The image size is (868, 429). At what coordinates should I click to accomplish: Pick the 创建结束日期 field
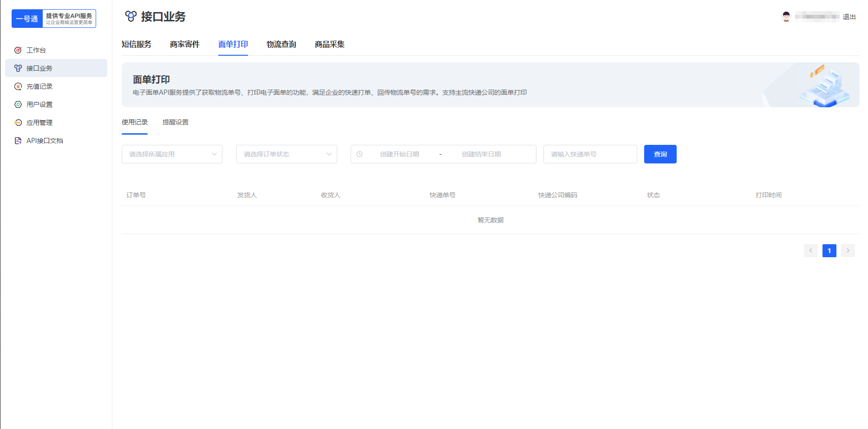[x=481, y=154]
